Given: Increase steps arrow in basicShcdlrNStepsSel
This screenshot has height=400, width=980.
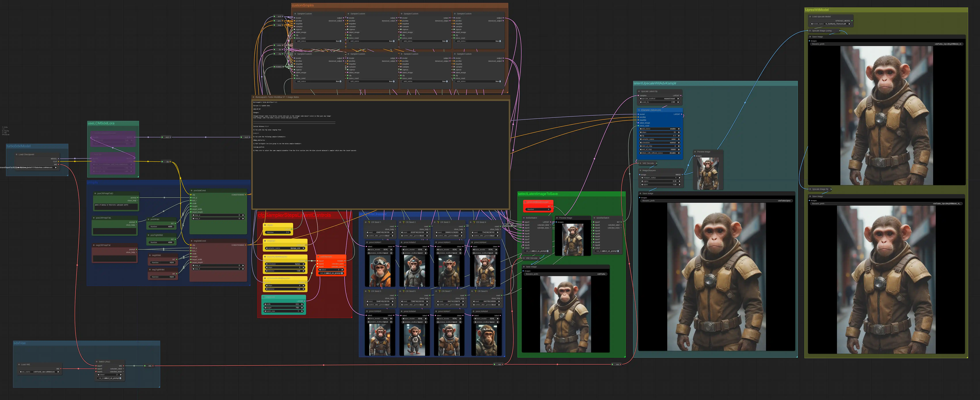Looking at the screenshot, I should [x=304, y=267].
